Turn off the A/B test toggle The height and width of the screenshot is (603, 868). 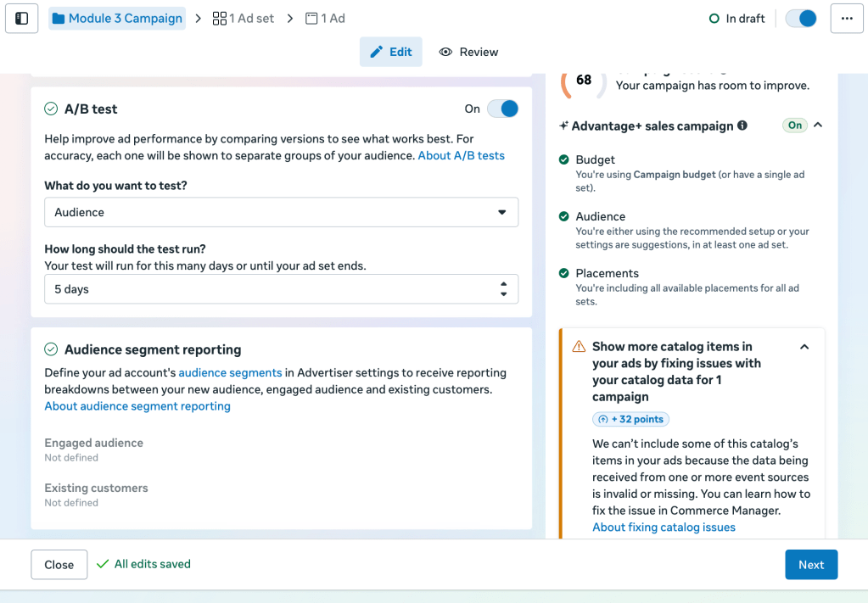click(502, 109)
